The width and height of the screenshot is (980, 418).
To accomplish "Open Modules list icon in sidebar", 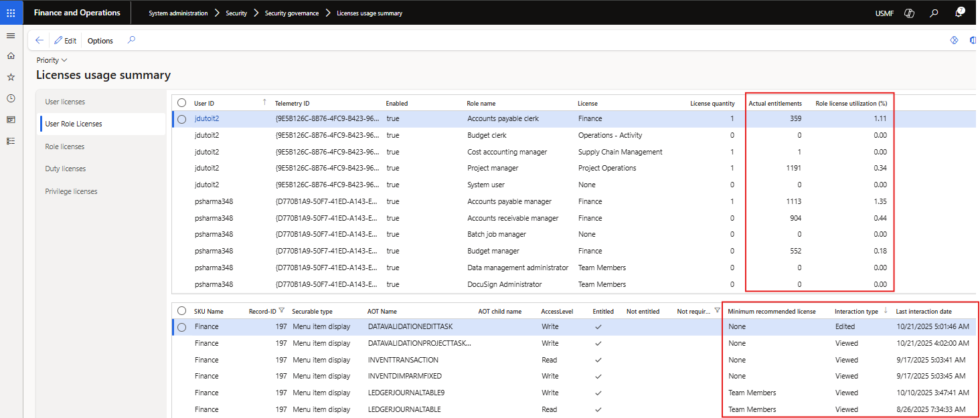I will pos(11,141).
